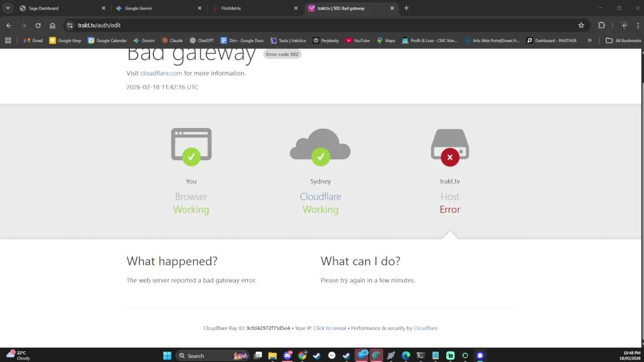The width and height of the screenshot is (644, 362).
Task: Click the Ray ID 9cfd42972f71d5e4 text
Action: pyautogui.click(x=268, y=328)
